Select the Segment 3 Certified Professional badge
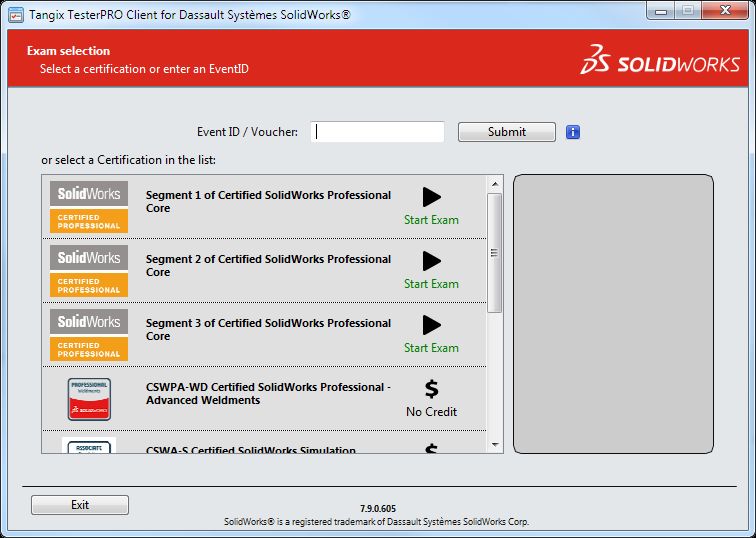Image resolution: width=756 pixels, height=538 pixels. coord(89,335)
